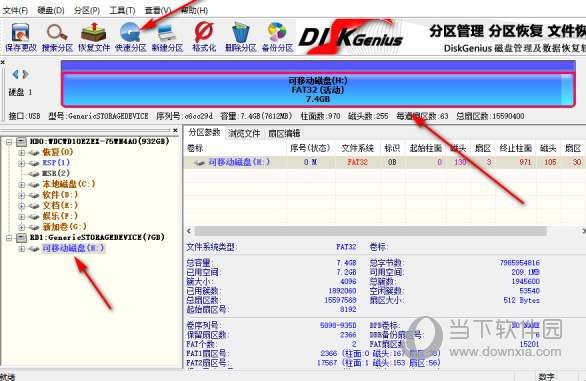Image resolution: width=586 pixels, height=381 pixels.
Task: Select RD1:GenericSTORAGEDEVICE(7GB) in the tree
Action: tap(97, 238)
